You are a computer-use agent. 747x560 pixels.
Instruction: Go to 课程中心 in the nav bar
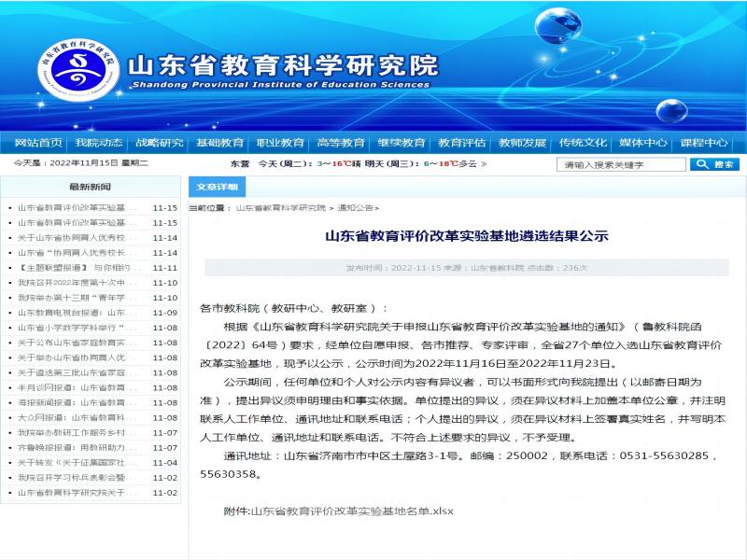(703, 143)
